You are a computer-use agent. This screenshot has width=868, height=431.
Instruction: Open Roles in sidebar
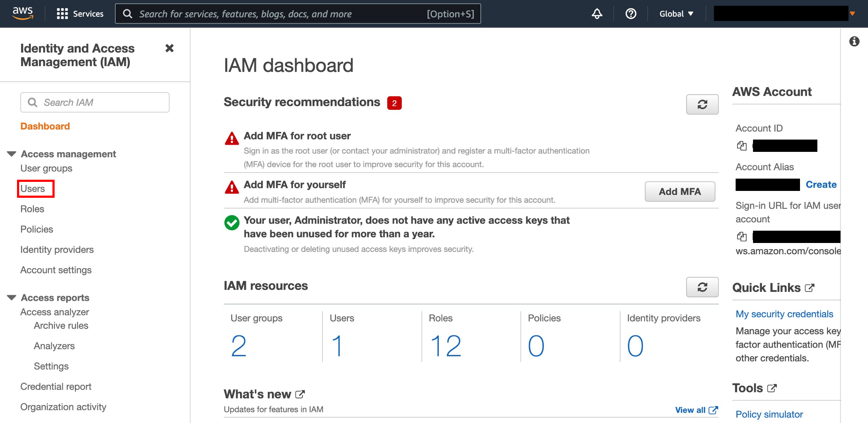coord(32,209)
